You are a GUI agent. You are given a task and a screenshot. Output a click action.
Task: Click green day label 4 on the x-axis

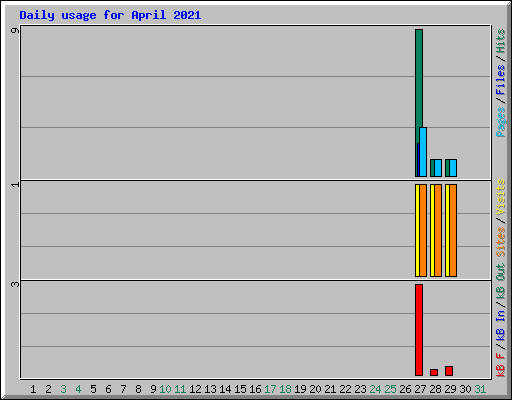click(78, 389)
